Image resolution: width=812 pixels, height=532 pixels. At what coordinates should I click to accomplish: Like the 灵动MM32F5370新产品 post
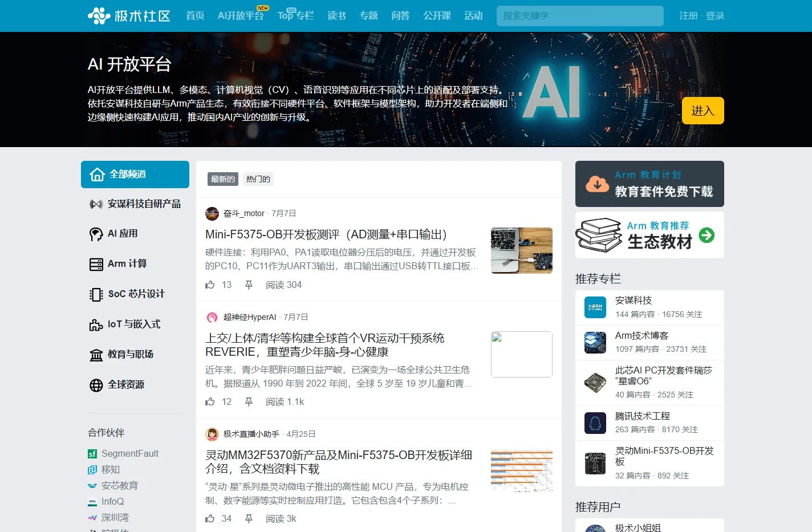(x=210, y=518)
